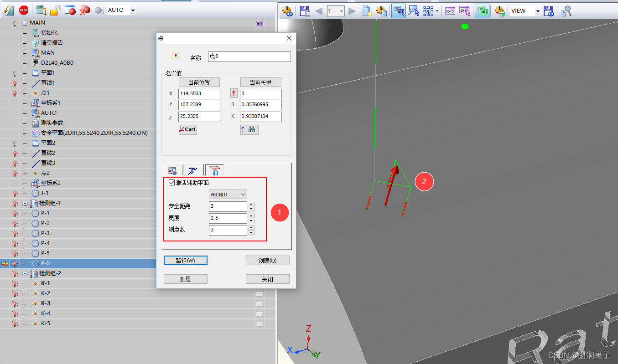The width and height of the screenshot is (618, 364).
Task: Click the 名称 field containing 点3
Action: (x=249, y=56)
